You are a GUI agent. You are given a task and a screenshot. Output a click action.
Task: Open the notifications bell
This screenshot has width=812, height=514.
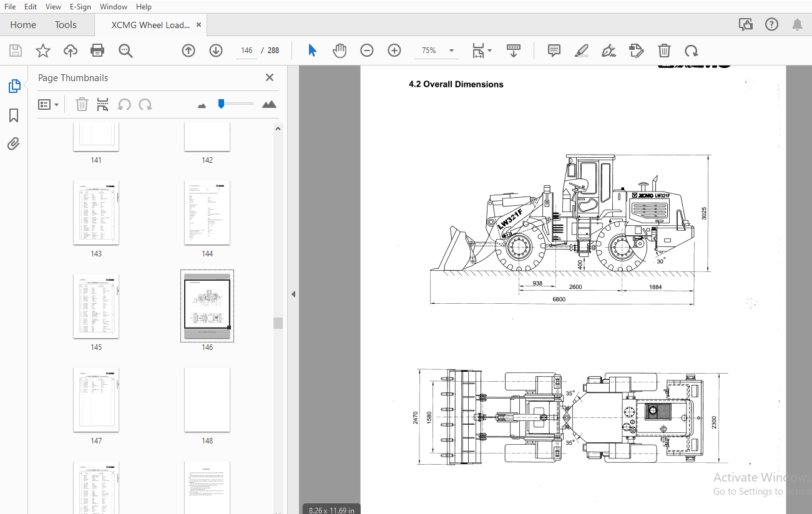[797, 25]
